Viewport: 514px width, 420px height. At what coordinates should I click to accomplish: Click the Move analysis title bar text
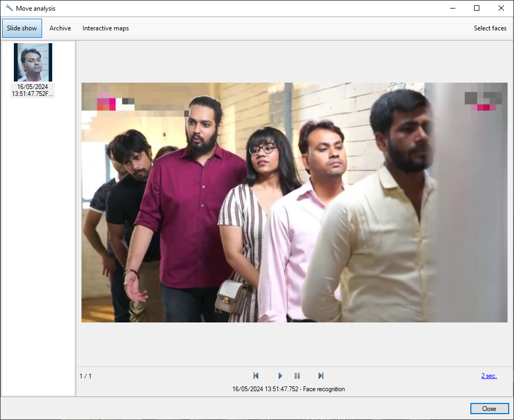[x=36, y=9]
